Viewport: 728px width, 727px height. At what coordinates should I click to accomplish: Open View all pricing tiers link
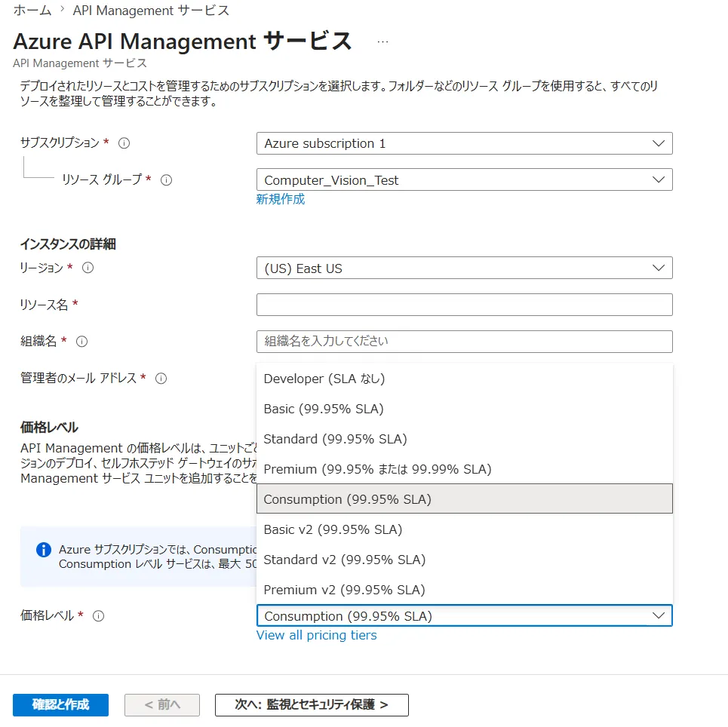pyautogui.click(x=317, y=635)
